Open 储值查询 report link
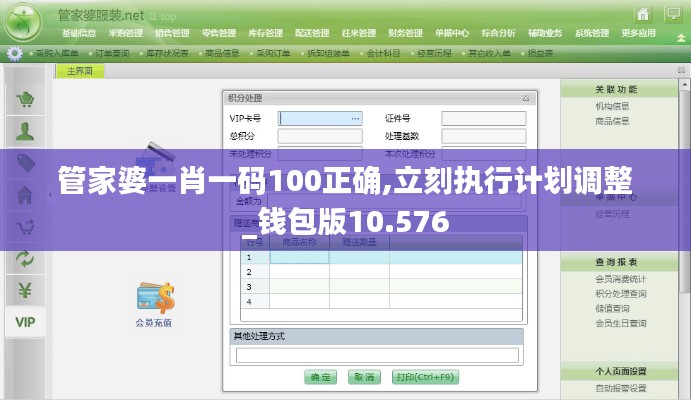Screen dimensions: 691x400 pyautogui.click(x=612, y=308)
